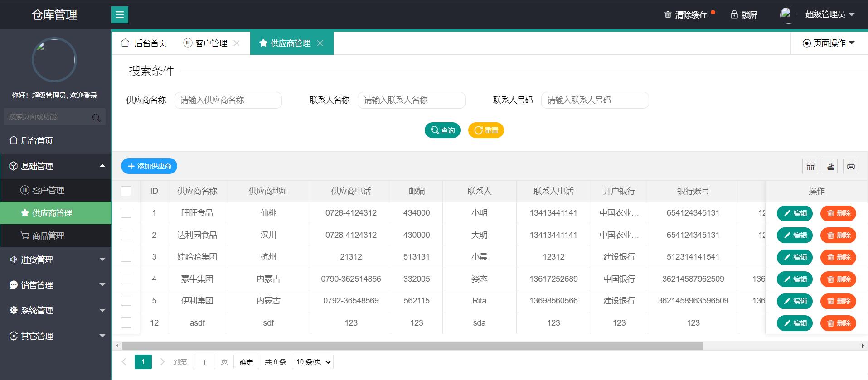868x380 pixels.
Task: Open the column filter icon
Action: tap(810, 166)
